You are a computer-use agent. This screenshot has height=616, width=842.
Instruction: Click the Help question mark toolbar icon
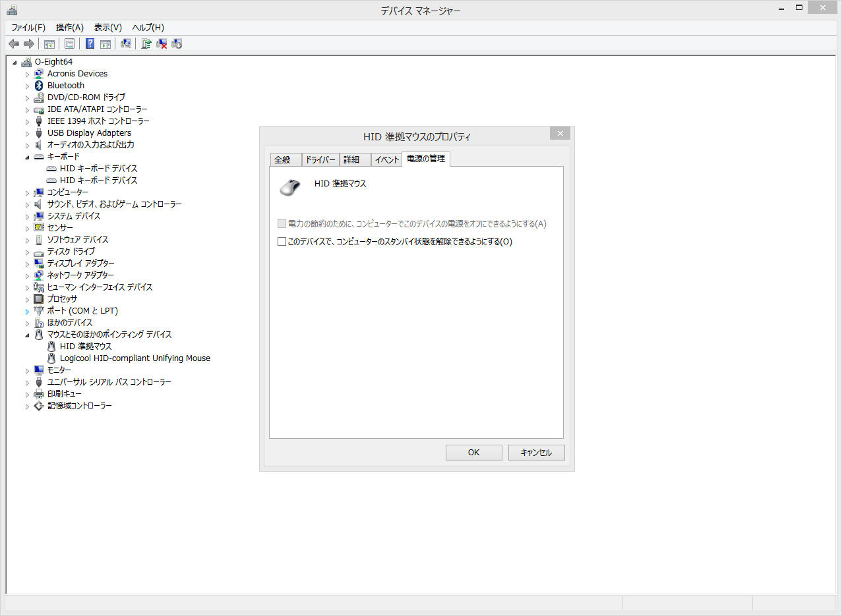click(90, 43)
